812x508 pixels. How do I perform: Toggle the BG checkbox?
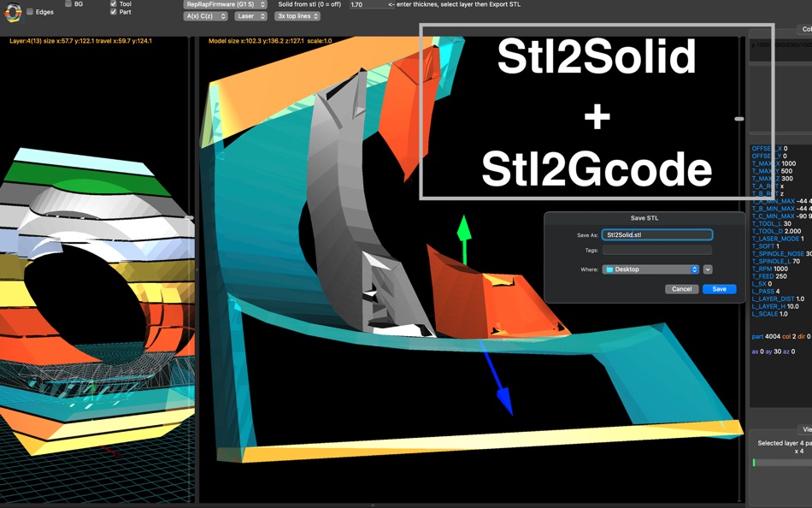point(68,3)
